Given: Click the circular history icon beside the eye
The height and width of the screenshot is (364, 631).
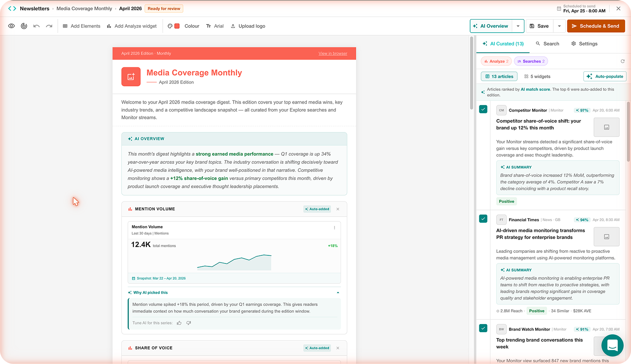Looking at the screenshot, I should pyautogui.click(x=24, y=26).
